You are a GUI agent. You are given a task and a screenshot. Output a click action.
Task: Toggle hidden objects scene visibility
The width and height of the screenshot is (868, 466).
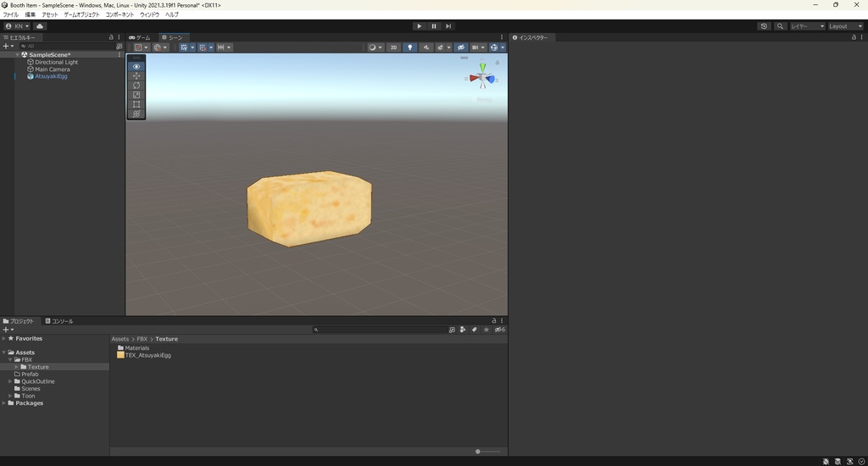click(x=460, y=47)
